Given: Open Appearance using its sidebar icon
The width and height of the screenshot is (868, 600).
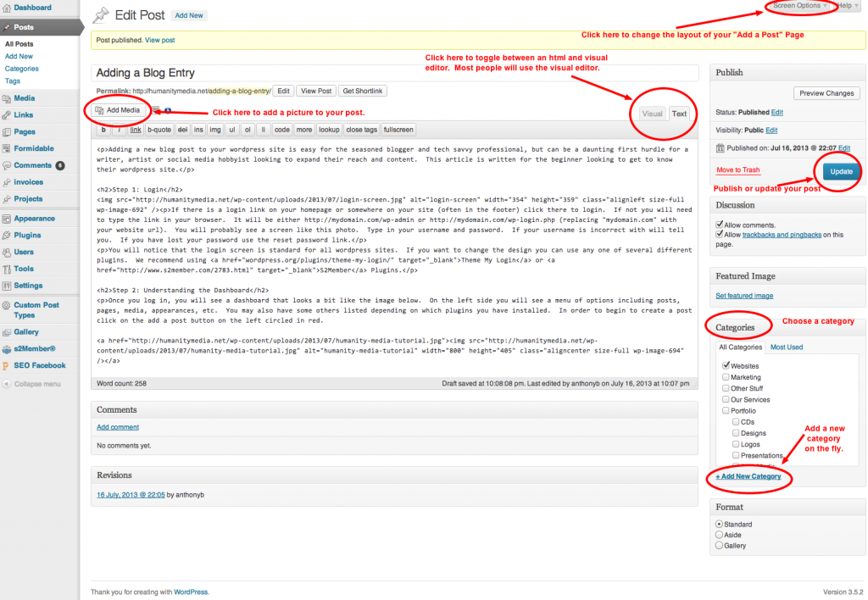Looking at the screenshot, I should click(7, 219).
